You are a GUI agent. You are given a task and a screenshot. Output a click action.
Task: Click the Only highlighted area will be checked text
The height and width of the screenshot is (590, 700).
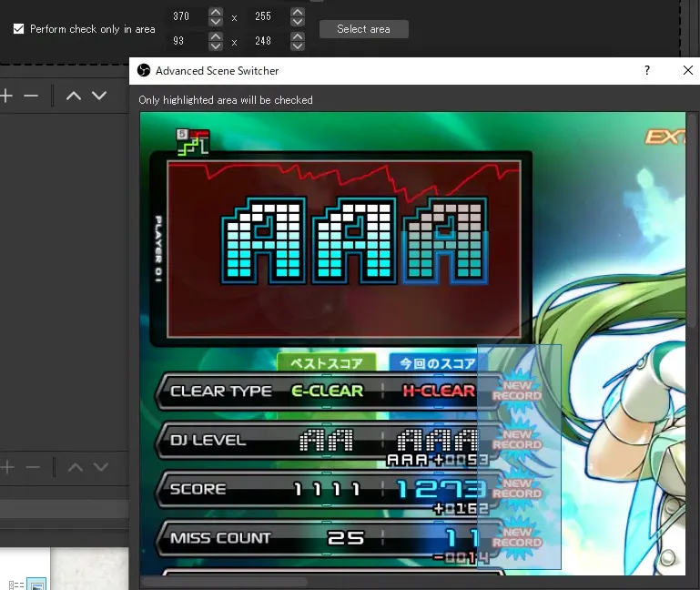(226, 100)
